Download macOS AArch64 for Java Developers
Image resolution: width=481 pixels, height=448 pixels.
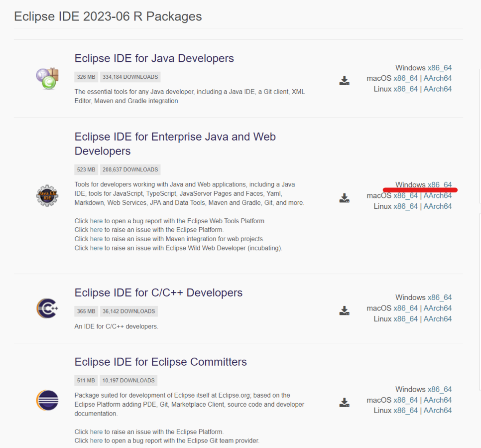pyautogui.click(x=438, y=78)
